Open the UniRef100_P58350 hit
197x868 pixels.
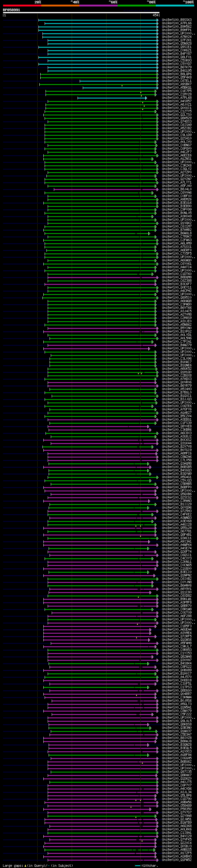pos(177,809)
